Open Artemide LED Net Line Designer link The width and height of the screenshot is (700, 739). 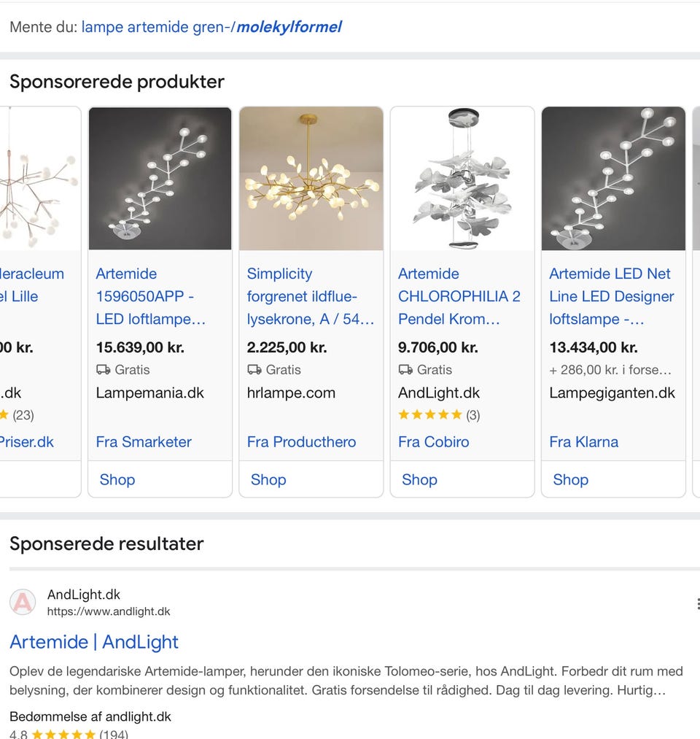tap(611, 296)
